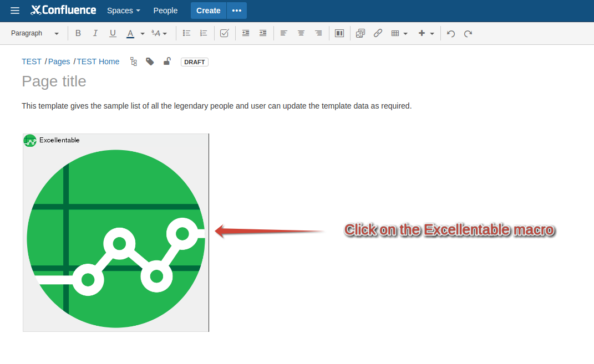
Task: Expand the table options arrow
Action: (406, 34)
